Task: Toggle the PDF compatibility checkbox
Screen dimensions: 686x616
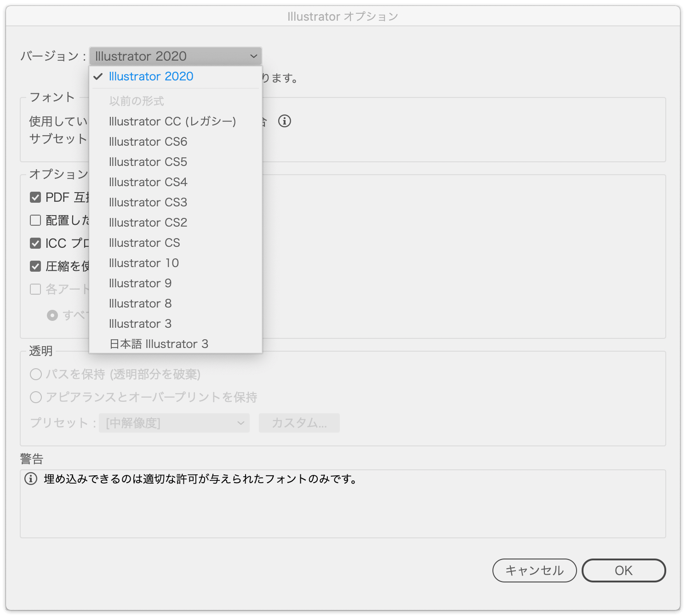Action: click(x=35, y=197)
